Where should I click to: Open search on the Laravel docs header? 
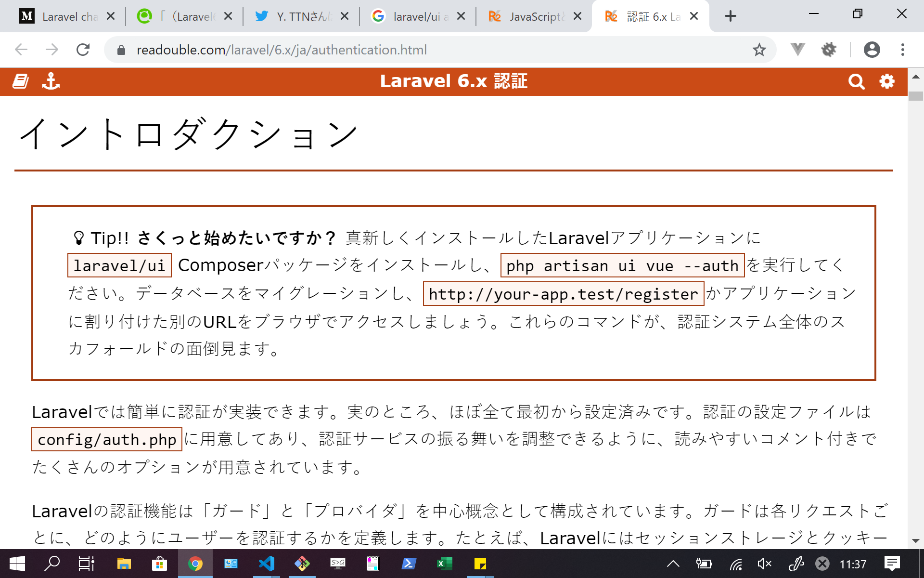pyautogui.click(x=857, y=81)
